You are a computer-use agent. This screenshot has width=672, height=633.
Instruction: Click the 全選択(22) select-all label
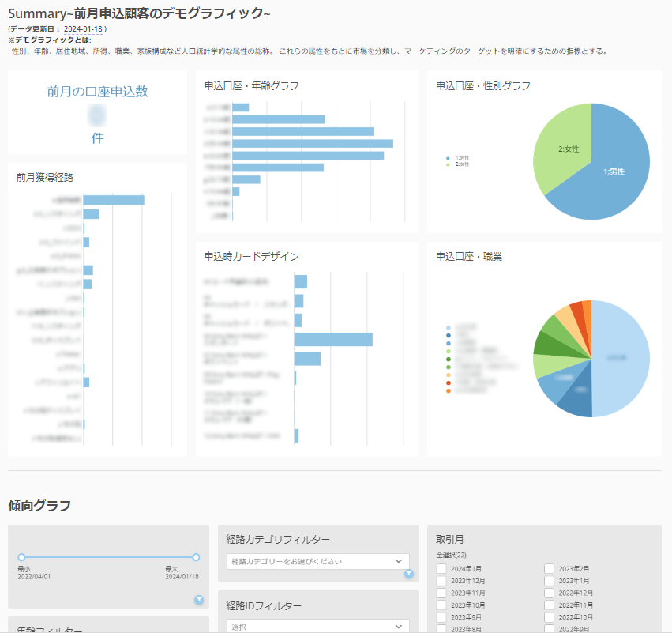click(x=451, y=555)
